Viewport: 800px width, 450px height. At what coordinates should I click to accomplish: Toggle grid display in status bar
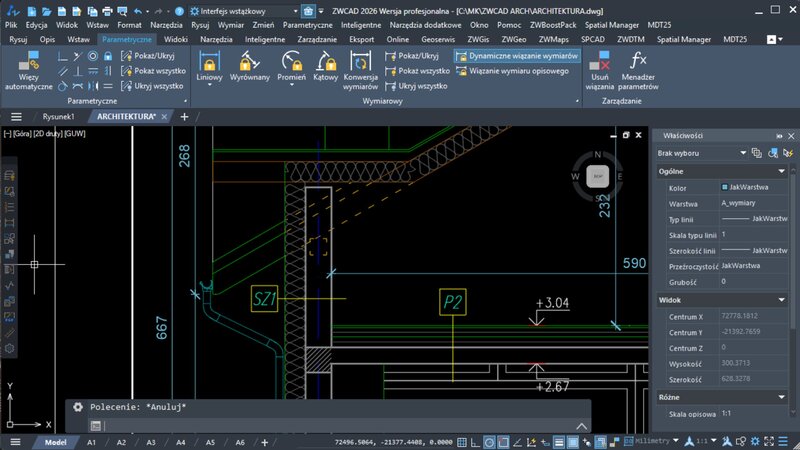pos(462,442)
